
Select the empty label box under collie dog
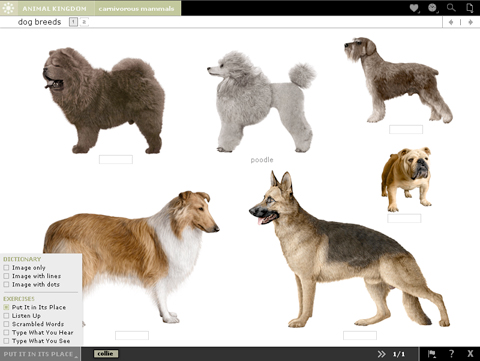click(x=132, y=335)
